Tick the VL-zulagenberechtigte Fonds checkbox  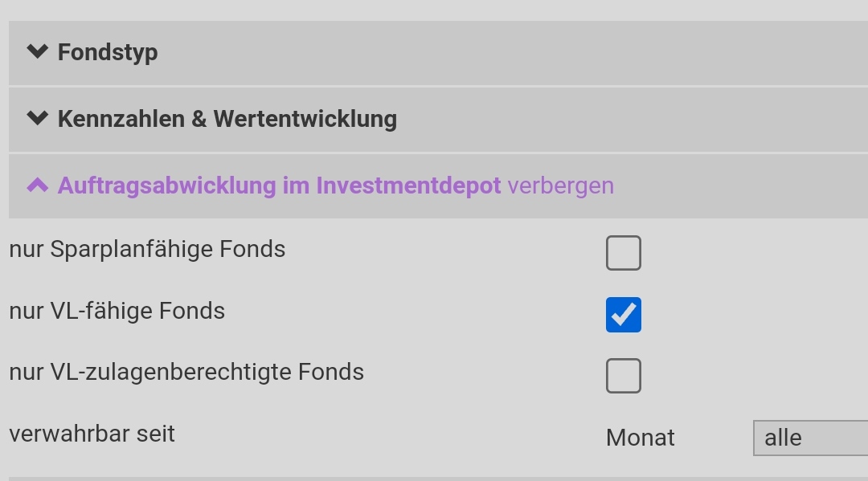(x=624, y=376)
